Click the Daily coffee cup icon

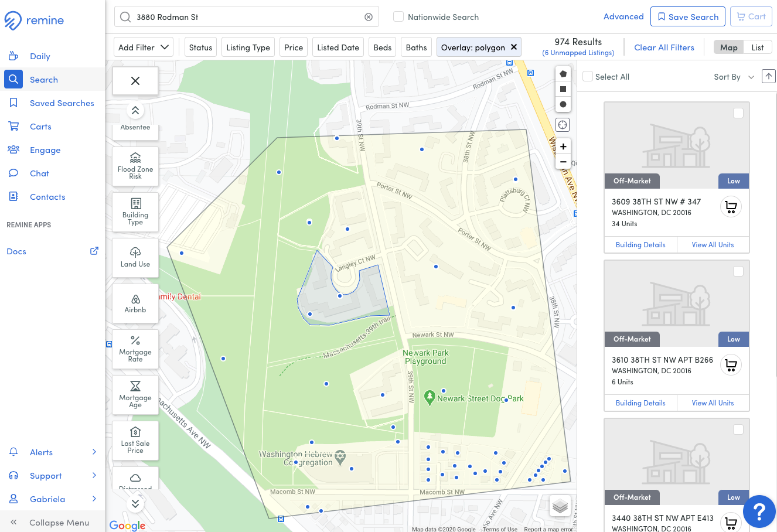pyautogui.click(x=13, y=56)
